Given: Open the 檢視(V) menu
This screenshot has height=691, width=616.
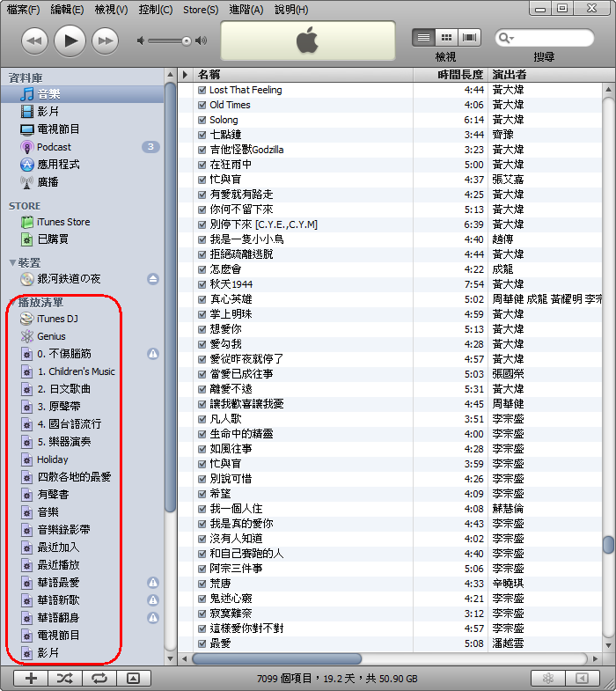Looking at the screenshot, I should 111,10.
